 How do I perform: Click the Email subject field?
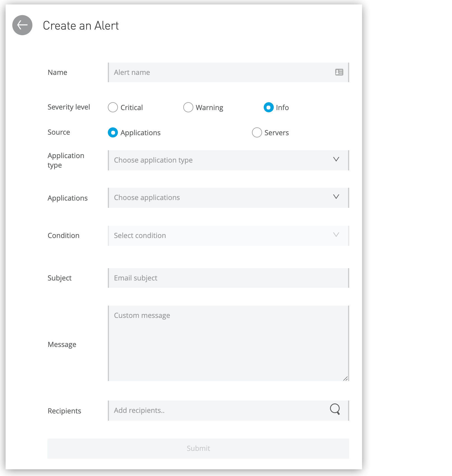[196, 278]
